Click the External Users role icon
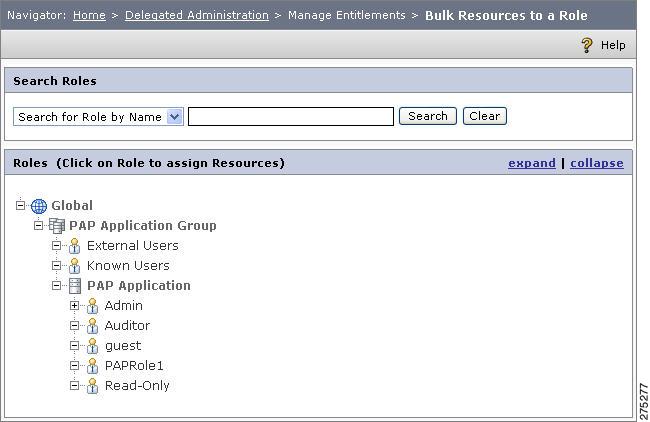650x422 pixels. pos(75,246)
